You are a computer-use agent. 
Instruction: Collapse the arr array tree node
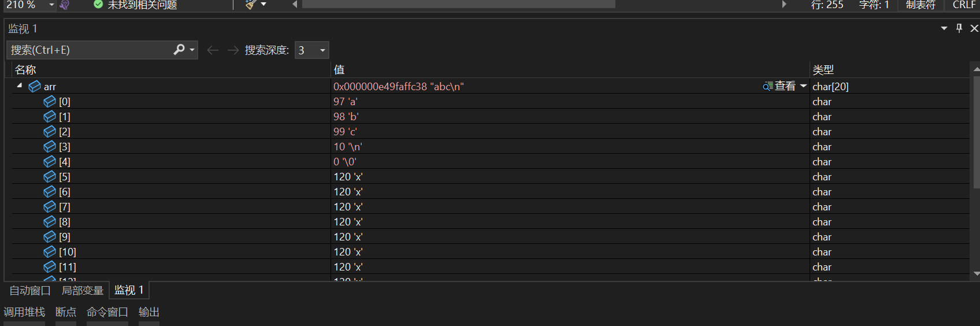(20, 86)
